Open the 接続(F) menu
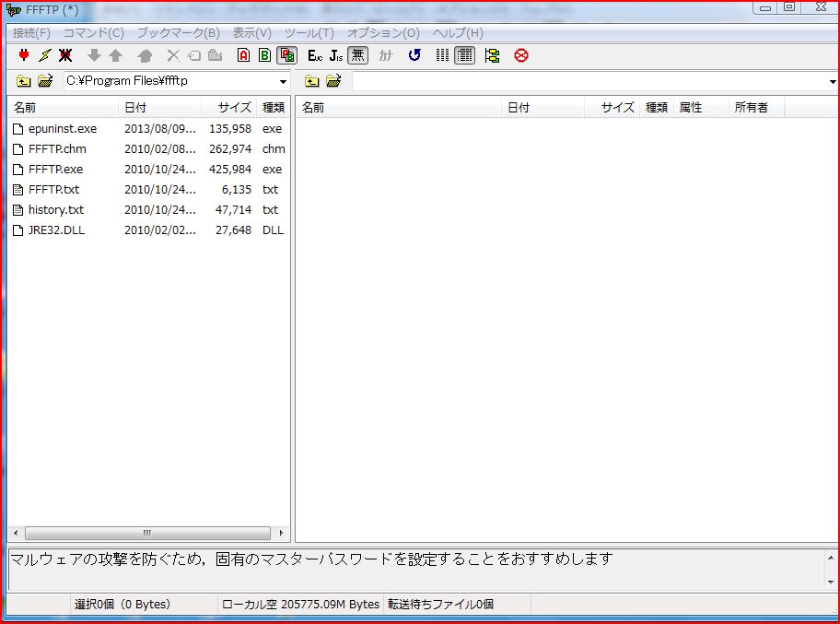This screenshot has width=840, height=624. tap(31, 33)
